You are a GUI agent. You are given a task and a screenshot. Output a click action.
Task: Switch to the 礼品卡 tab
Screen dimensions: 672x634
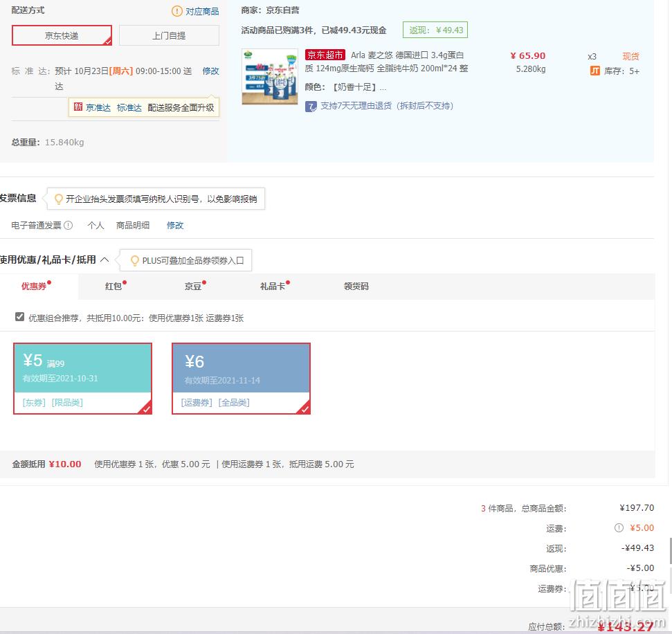coord(273,287)
